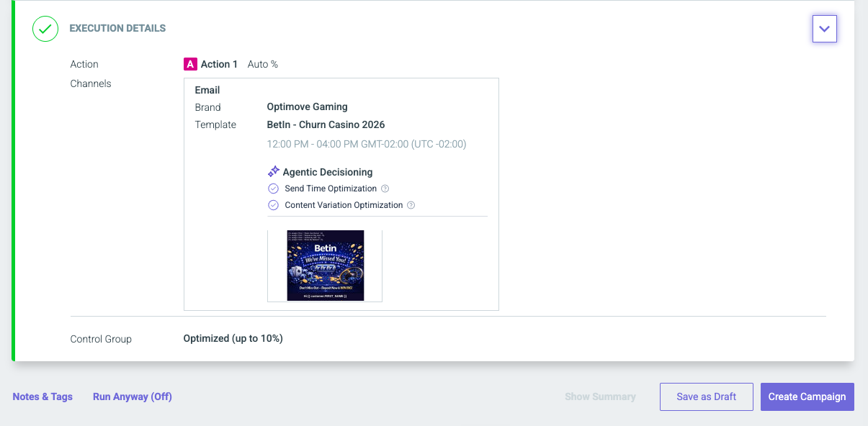The height and width of the screenshot is (426, 868).
Task: Click the pink Action 1 letter badge
Action: coord(190,64)
